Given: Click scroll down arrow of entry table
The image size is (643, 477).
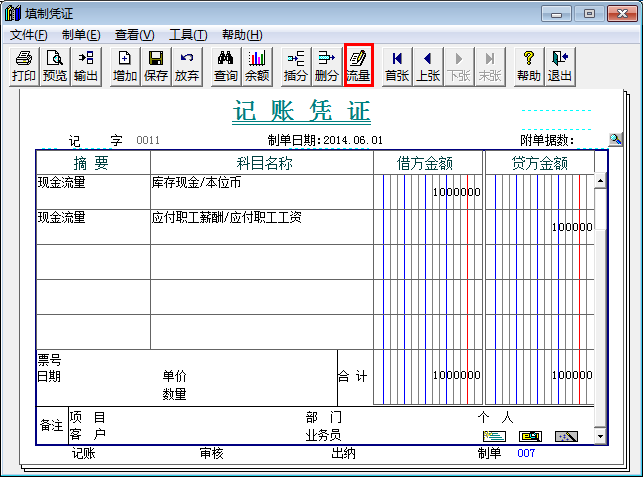Looking at the screenshot, I should 600,436.
